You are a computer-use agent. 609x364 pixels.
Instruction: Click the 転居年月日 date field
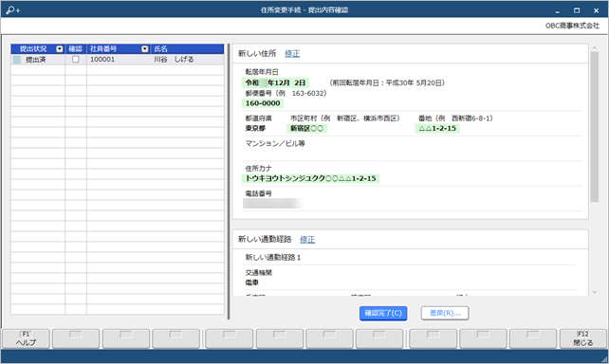click(275, 82)
